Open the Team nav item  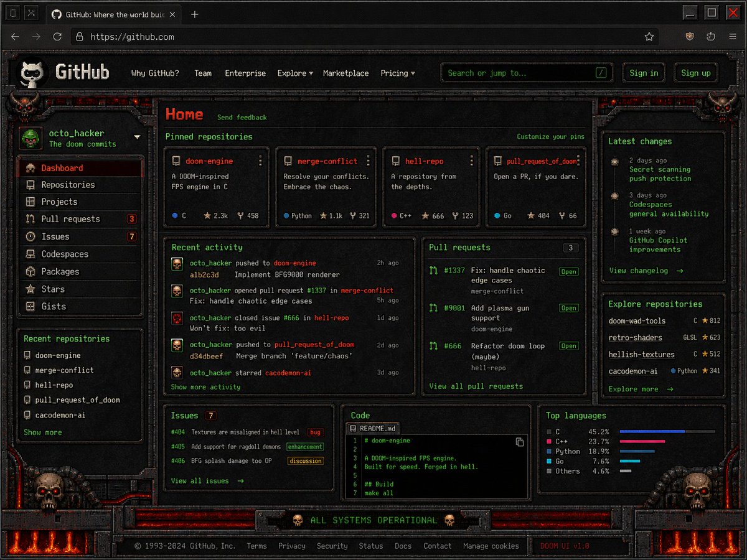(203, 73)
